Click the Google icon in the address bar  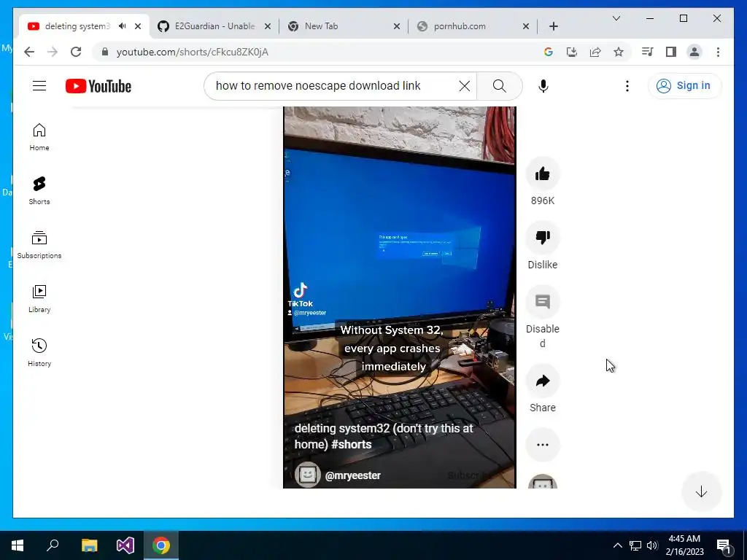click(549, 52)
